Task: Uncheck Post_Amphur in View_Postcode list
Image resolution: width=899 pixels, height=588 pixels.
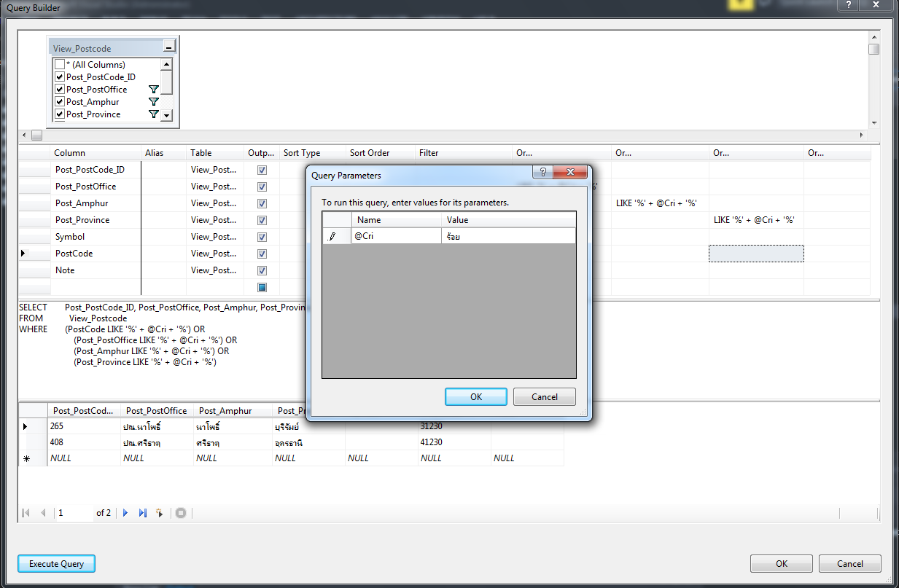Action: (x=60, y=102)
